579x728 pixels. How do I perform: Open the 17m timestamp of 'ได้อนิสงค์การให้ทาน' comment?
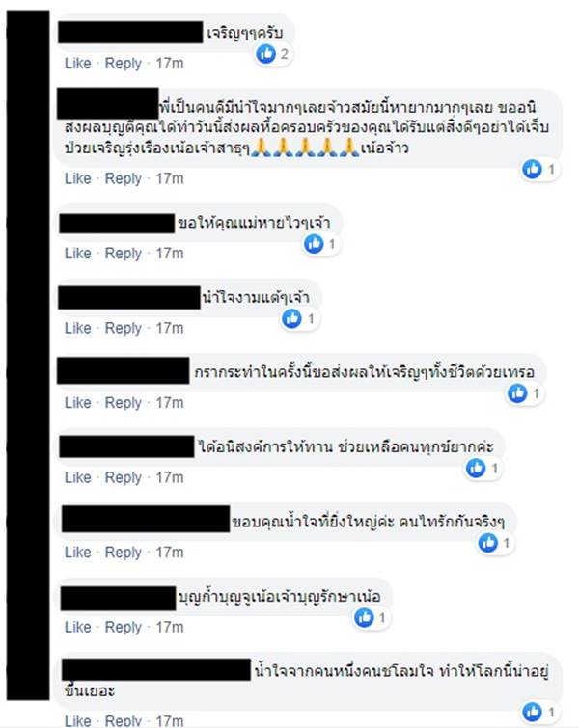pyautogui.click(x=170, y=477)
